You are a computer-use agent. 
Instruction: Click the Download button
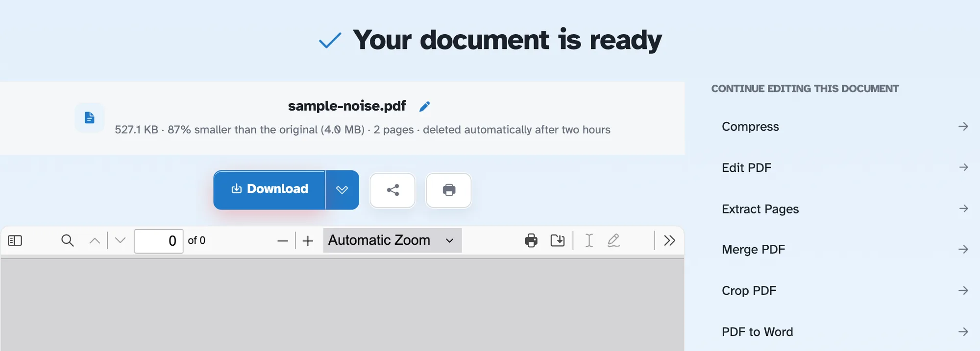[269, 189]
